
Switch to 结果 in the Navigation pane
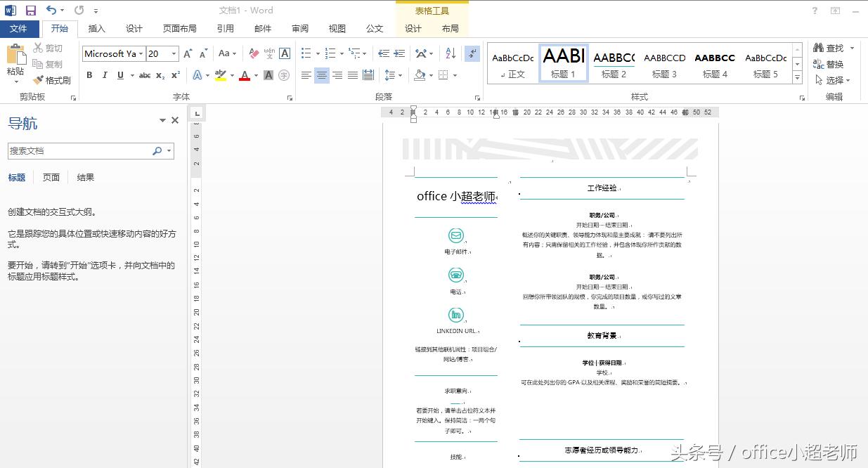tap(85, 177)
